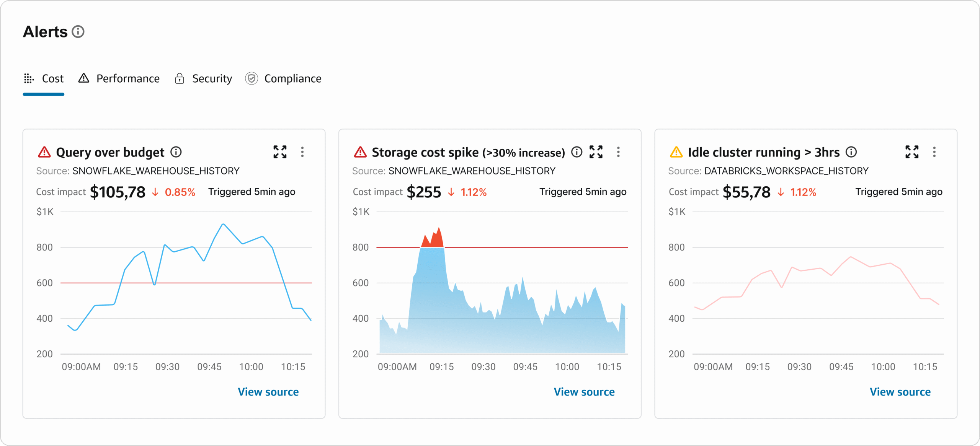View source for Idle cluster alert
980x446 pixels.
pos(900,392)
